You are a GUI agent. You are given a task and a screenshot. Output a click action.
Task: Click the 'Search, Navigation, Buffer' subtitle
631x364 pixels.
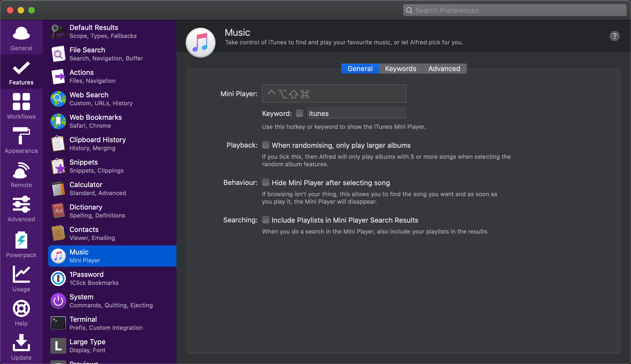pyautogui.click(x=106, y=58)
